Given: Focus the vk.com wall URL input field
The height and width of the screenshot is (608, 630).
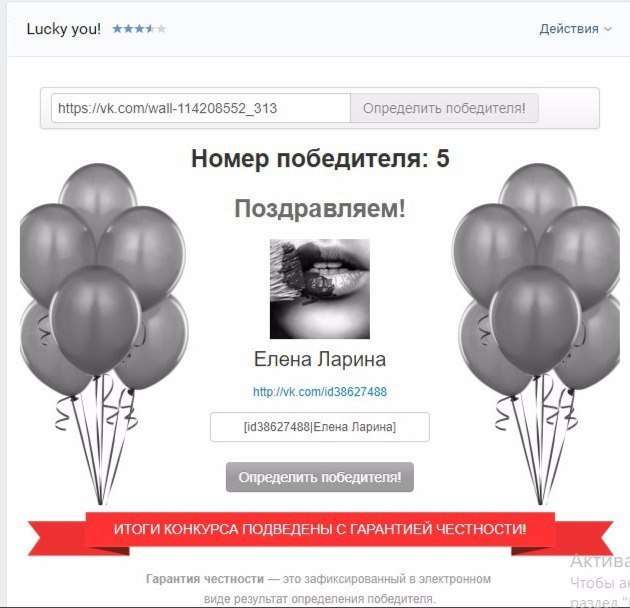Looking at the screenshot, I should [201, 108].
